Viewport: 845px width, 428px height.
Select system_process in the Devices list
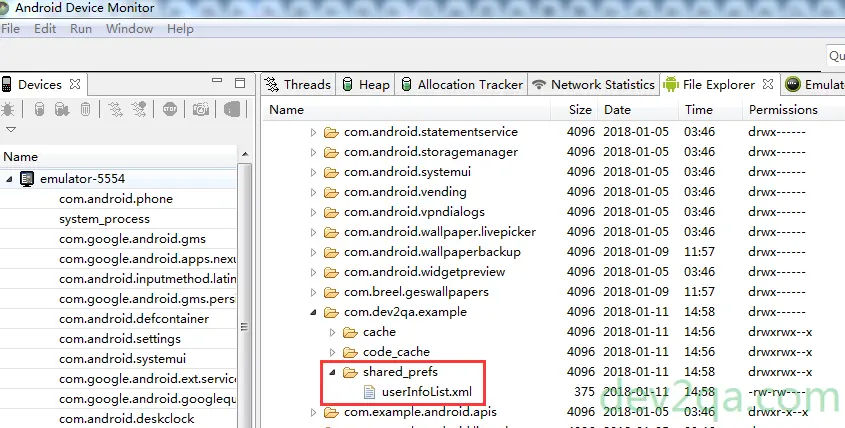pyautogui.click(x=105, y=219)
